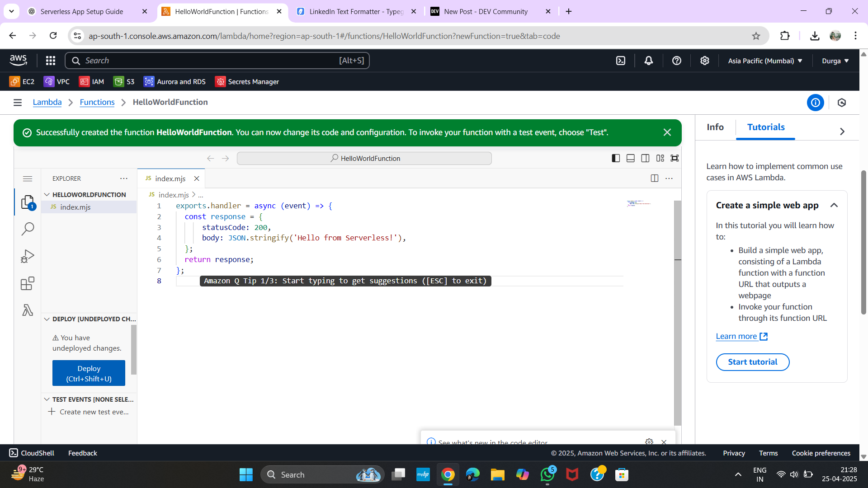Open the help question mark menu
Screen dimensions: 868x488
(x=677, y=61)
